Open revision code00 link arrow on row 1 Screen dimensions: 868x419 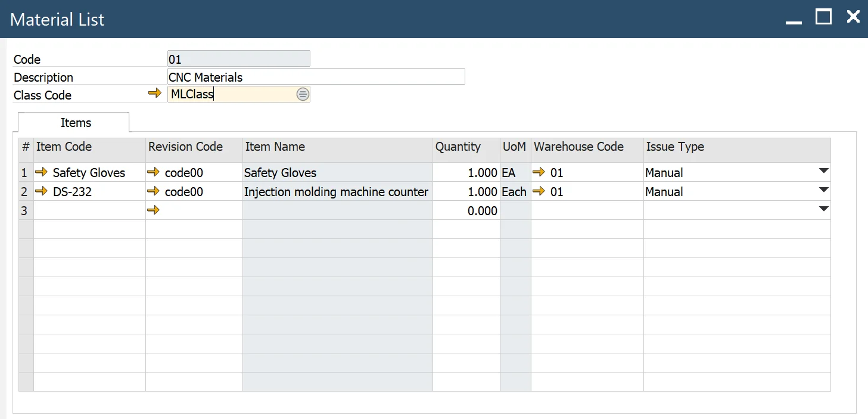coord(154,172)
